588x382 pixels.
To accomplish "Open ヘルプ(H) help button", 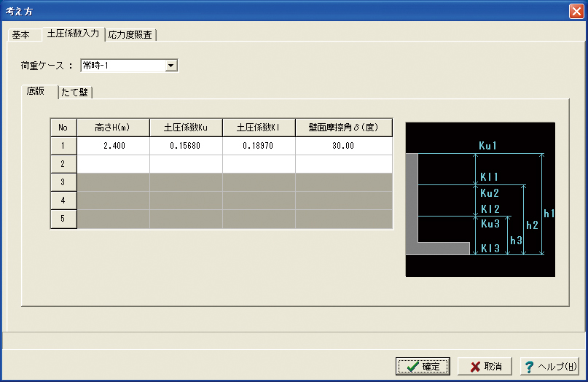I will [x=549, y=366].
